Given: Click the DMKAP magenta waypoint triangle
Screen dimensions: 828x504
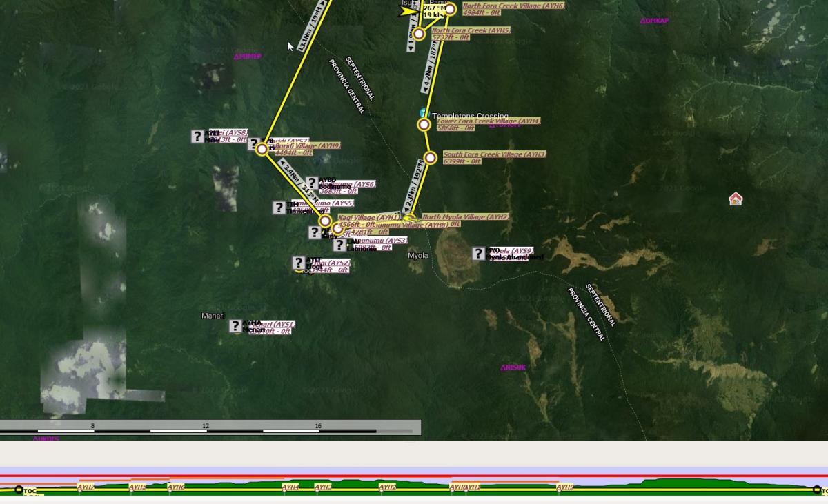Looking at the screenshot, I should [643, 21].
